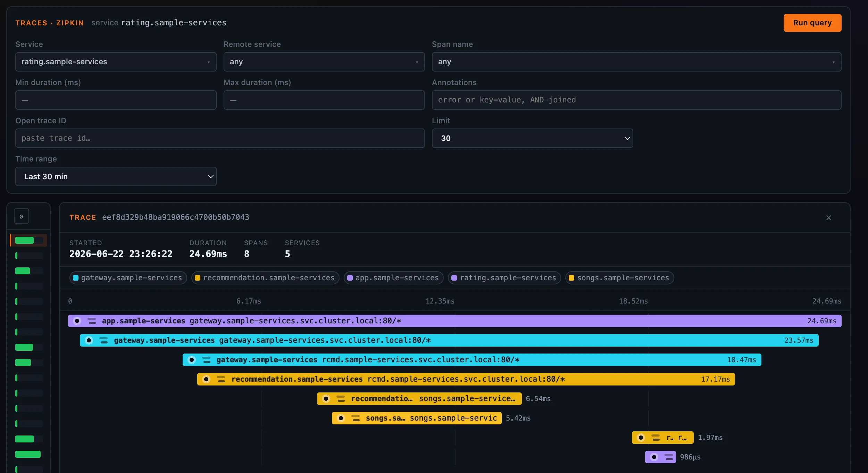Click the yellow swatch on songs.sample-services chip

pos(571,278)
